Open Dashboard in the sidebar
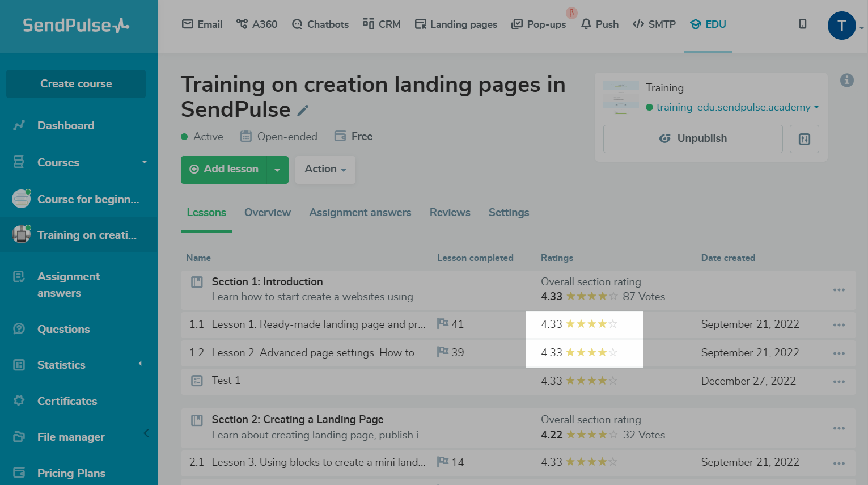 tap(66, 125)
